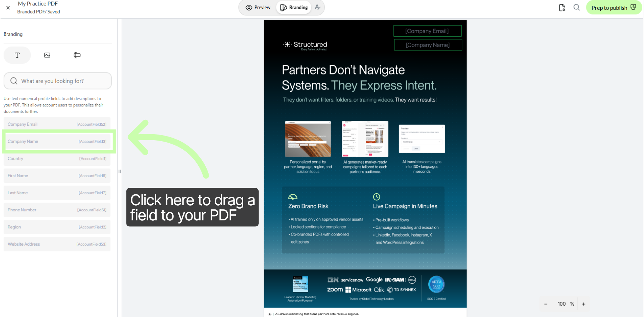Click the Microsoft logo on the PDF
Image resolution: width=644 pixels, height=317 pixels.
[359, 290]
